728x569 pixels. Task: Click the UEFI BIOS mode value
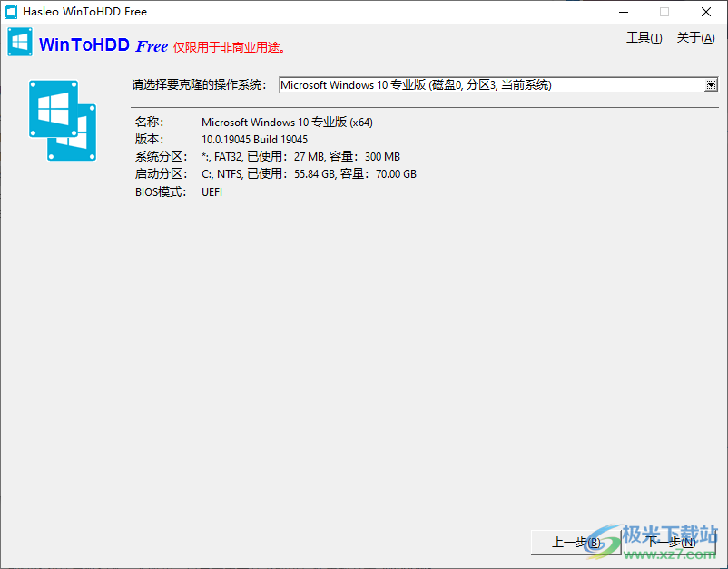(212, 192)
